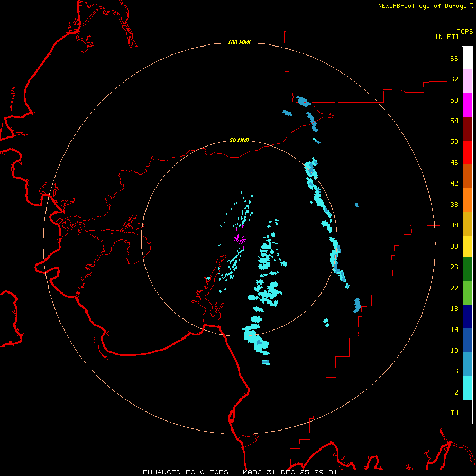Click the "66" legend value
Viewport: 476px width, 476px height.
[x=454, y=58]
